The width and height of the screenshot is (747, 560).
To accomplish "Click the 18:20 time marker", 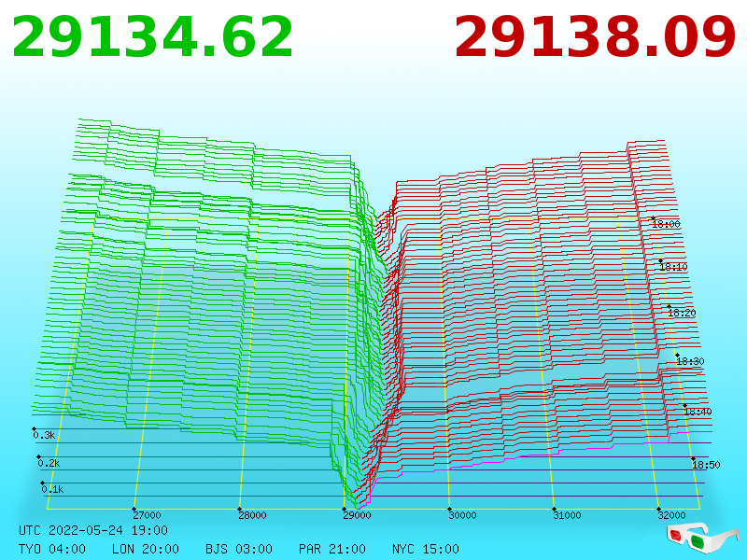I will pos(682,313).
